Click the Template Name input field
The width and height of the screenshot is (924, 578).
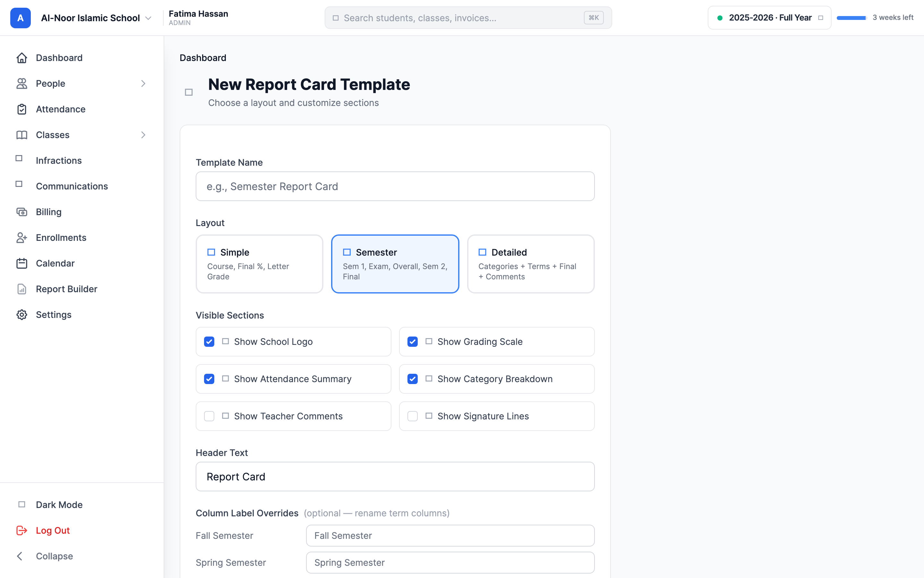pos(395,186)
